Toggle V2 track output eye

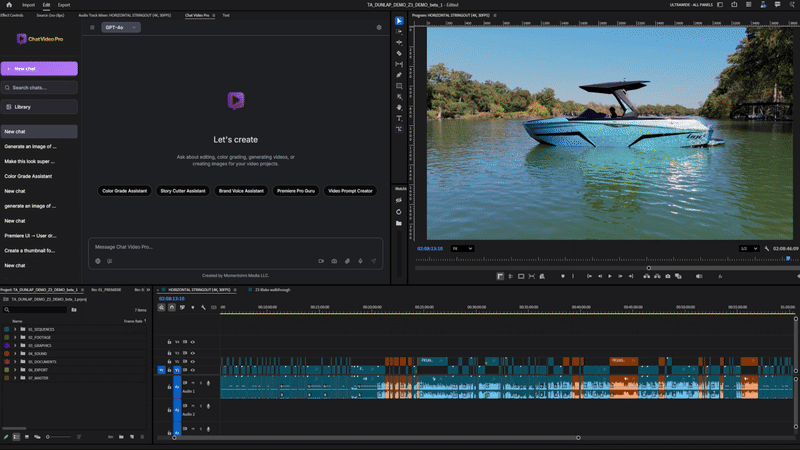[193, 362]
